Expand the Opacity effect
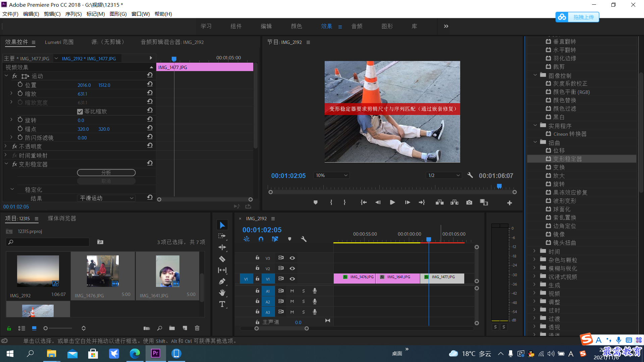This screenshot has width=644, height=362. 6,146
